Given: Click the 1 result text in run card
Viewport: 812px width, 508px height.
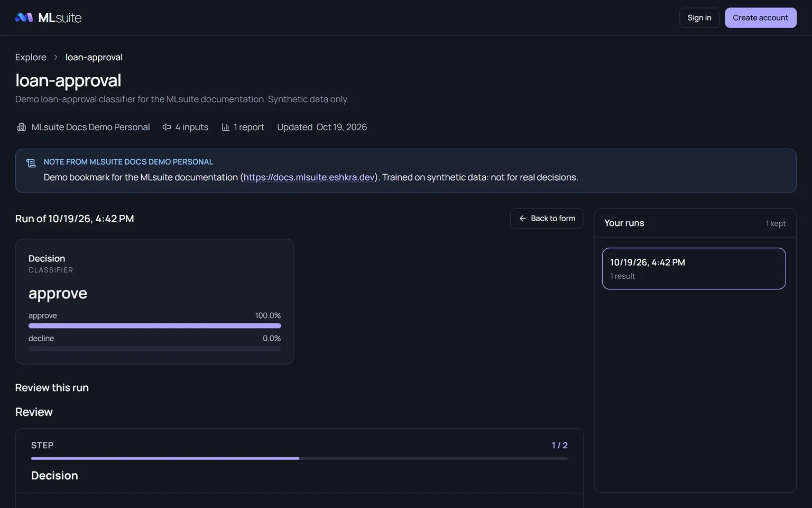Looking at the screenshot, I should click(x=623, y=276).
